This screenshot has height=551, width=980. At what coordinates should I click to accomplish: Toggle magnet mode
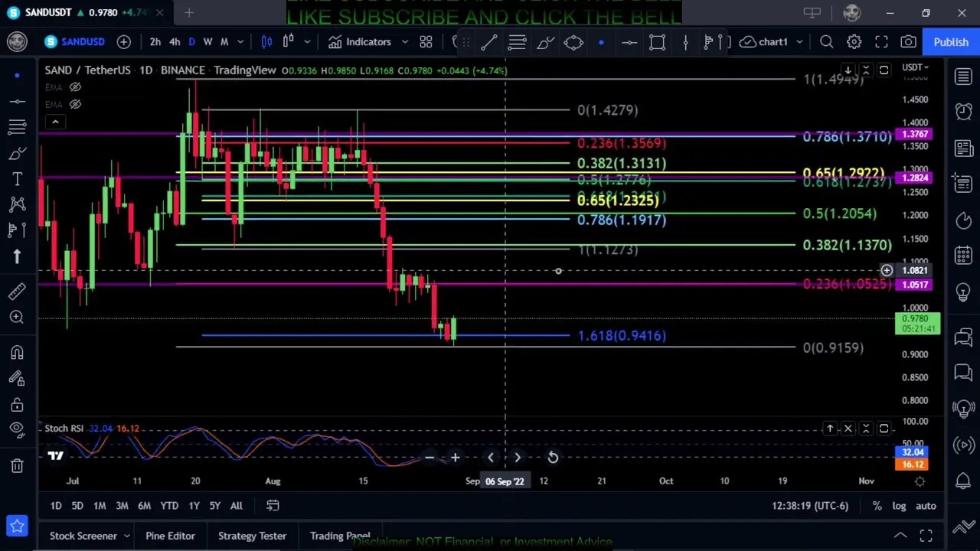17,353
